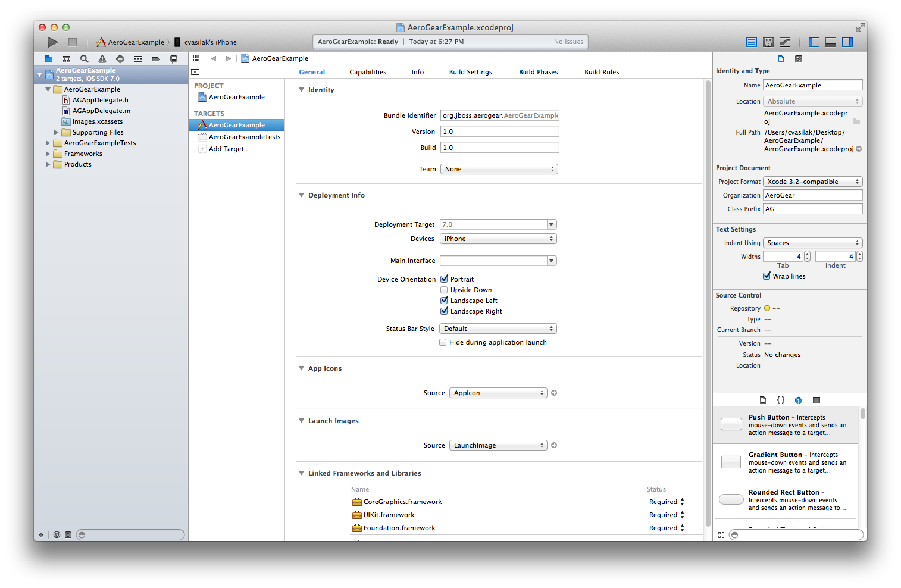Switch to the Info tab

click(x=418, y=72)
